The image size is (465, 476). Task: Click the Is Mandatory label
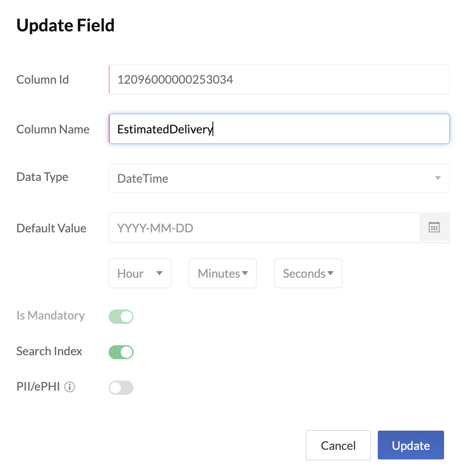point(50,316)
